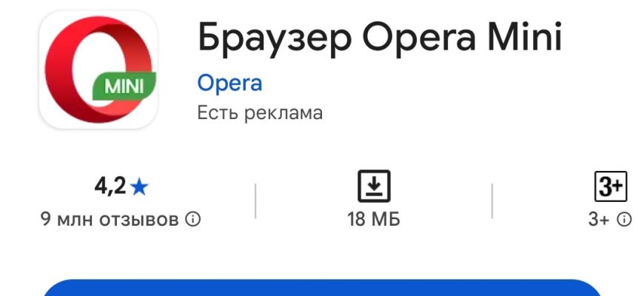Viewport: 644px width, 296px height.
Task: Tap the 3+ text under rating badge
Action: (599, 220)
